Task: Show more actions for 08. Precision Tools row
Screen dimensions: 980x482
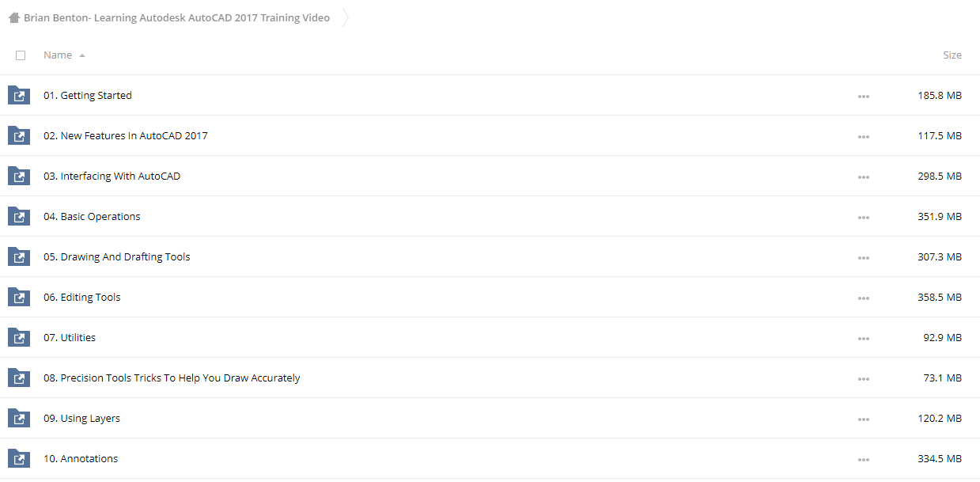Action: click(863, 379)
